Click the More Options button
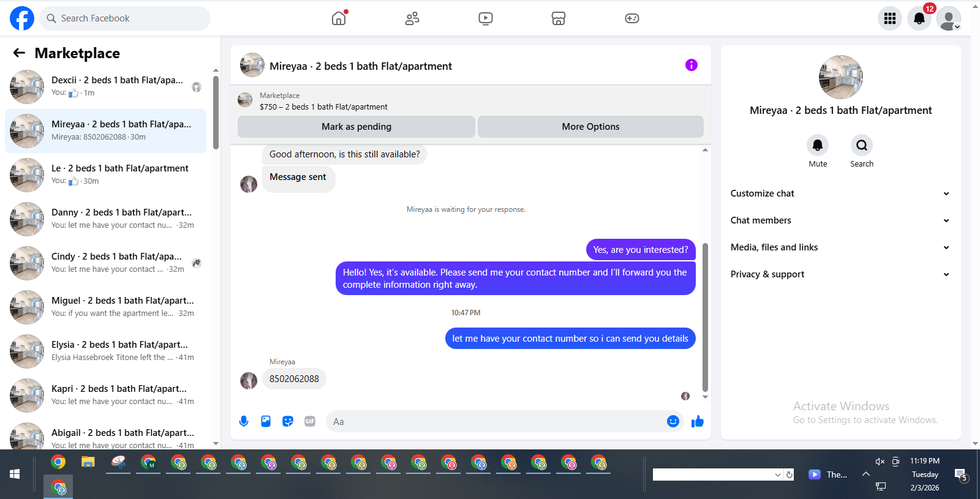This screenshot has width=980, height=499. click(590, 127)
